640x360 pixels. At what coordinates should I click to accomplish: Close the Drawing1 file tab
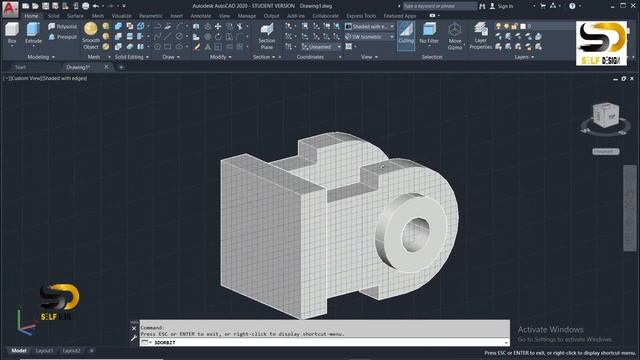coord(106,67)
